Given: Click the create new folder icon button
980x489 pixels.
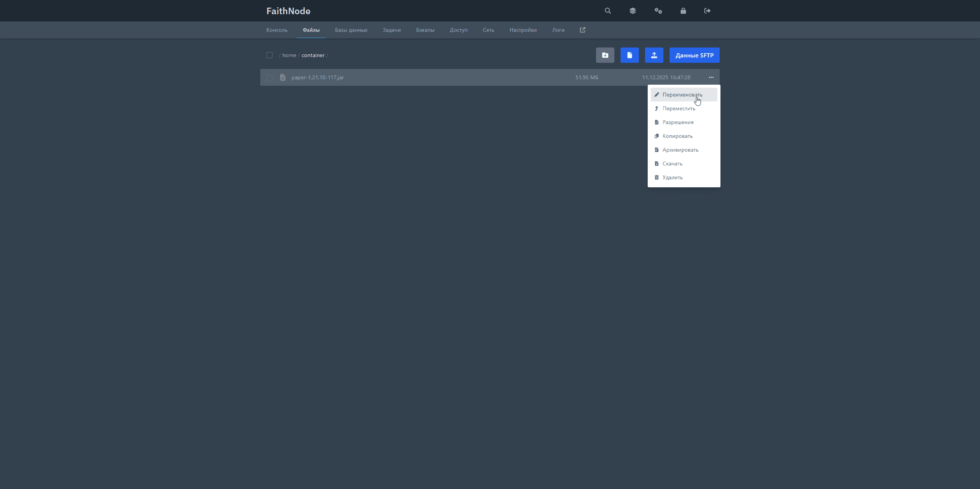Looking at the screenshot, I should coord(605,55).
